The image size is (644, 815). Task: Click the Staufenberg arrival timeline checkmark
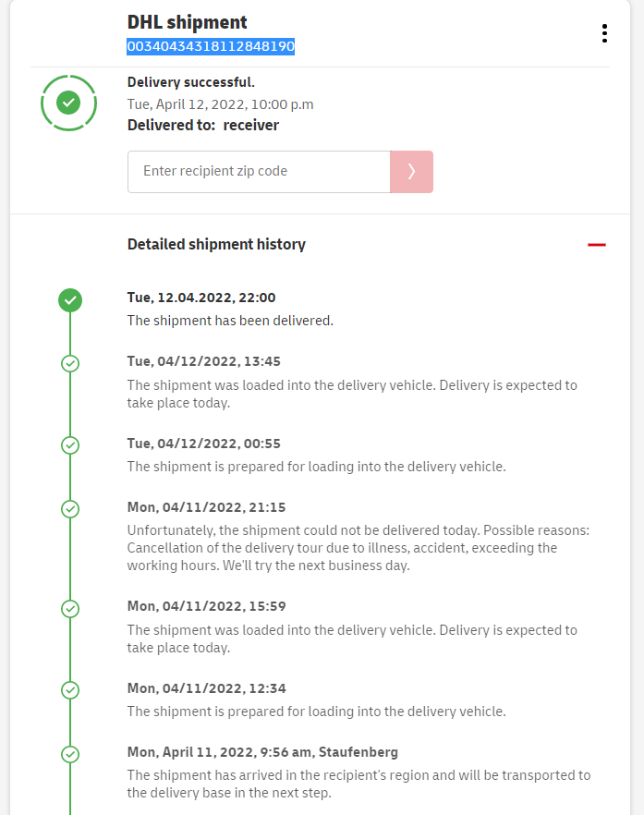[x=70, y=754]
